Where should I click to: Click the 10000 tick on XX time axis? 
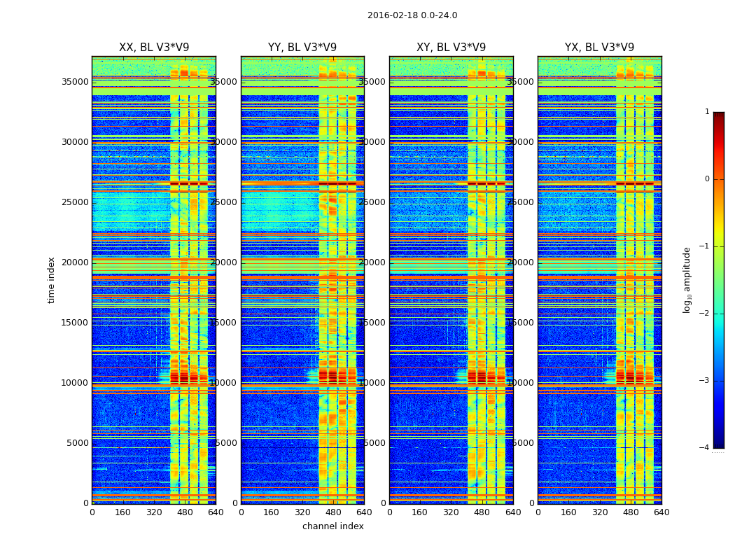(75, 383)
